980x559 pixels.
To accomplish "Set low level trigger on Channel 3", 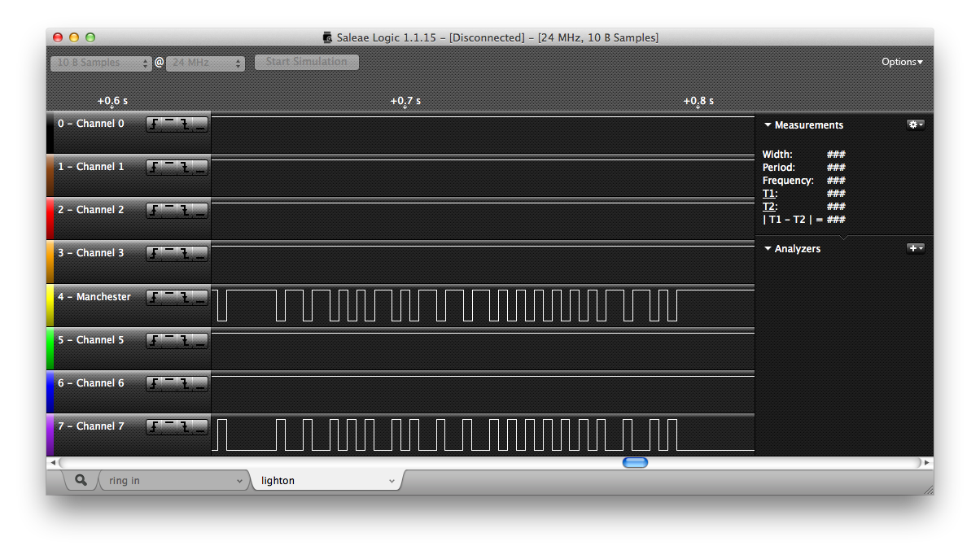I will click(200, 254).
